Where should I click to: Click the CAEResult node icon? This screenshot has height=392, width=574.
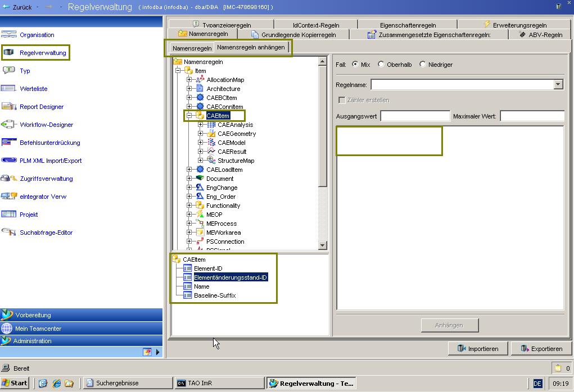pyautogui.click(x=211, y=152)
